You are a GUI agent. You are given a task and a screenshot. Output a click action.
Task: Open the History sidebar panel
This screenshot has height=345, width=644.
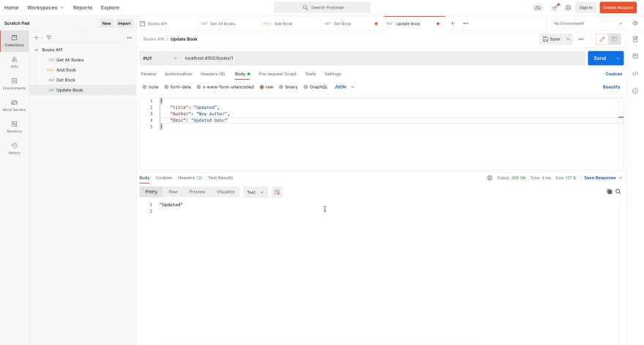[15, 148]
